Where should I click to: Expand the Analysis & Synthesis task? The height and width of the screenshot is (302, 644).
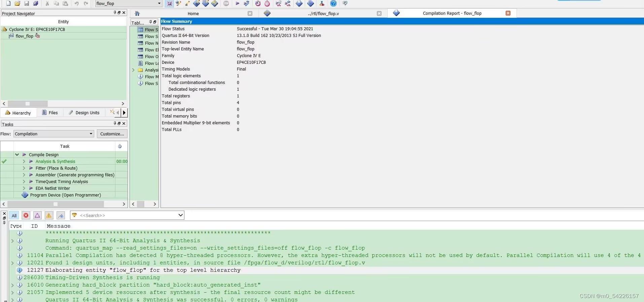click(24, 161)
